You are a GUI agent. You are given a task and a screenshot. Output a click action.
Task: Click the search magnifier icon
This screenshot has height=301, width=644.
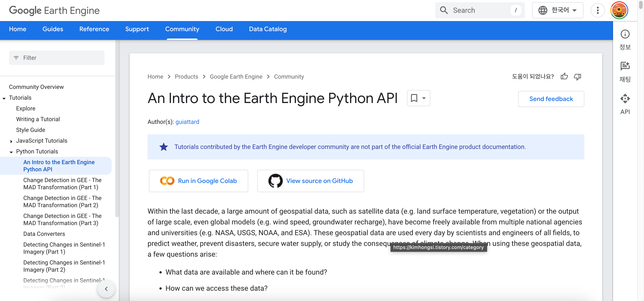coord(444,10)
